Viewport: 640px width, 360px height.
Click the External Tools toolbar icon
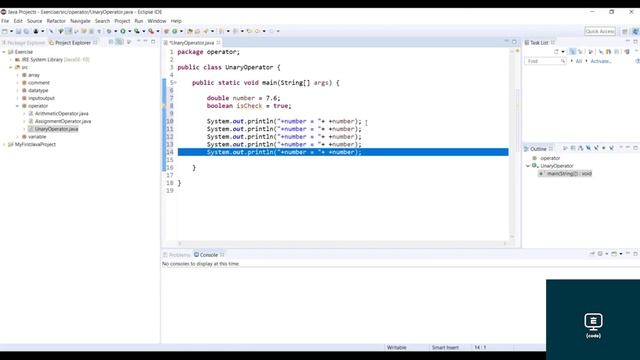click(x=151, y=31)
